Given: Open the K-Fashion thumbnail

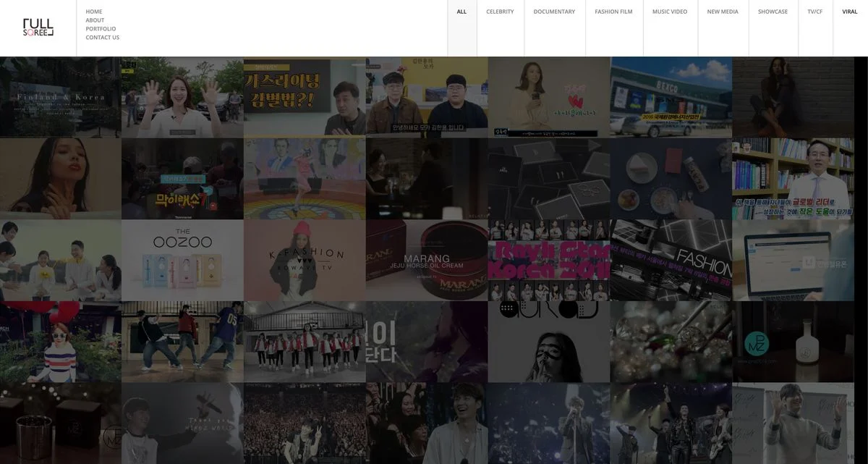Looking at the screenshot, I should click(305, 261).
